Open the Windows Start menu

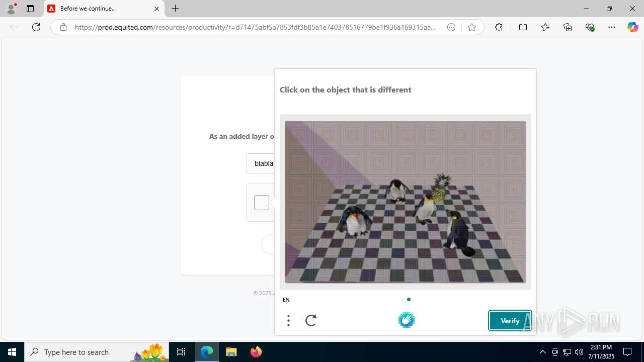(12, 352)
